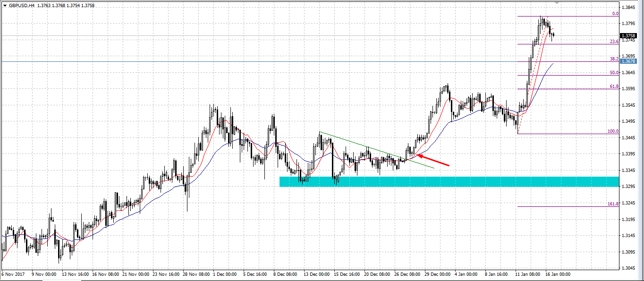Screen dimensions: 644x281
Task: Click the 16 Nov 08:00 time label
Action: click(105, 274)
